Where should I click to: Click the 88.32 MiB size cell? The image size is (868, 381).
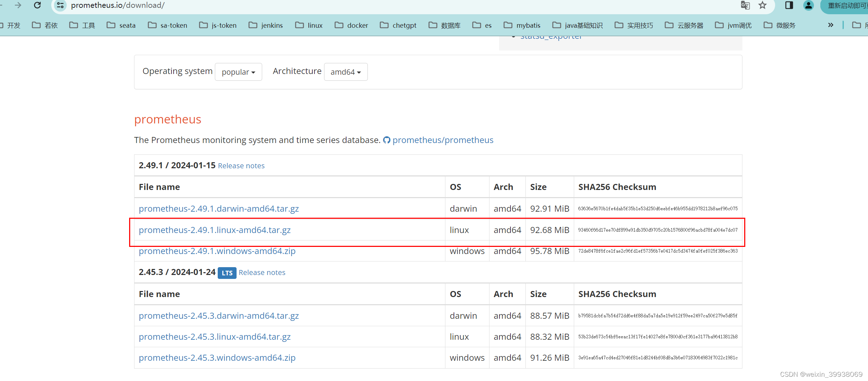click(550, 337)
